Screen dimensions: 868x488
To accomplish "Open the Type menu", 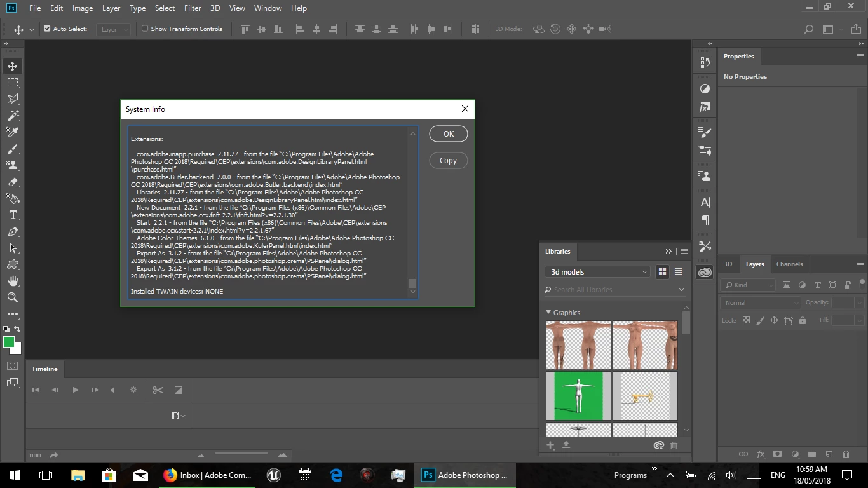I will click(x=137, y=8).
